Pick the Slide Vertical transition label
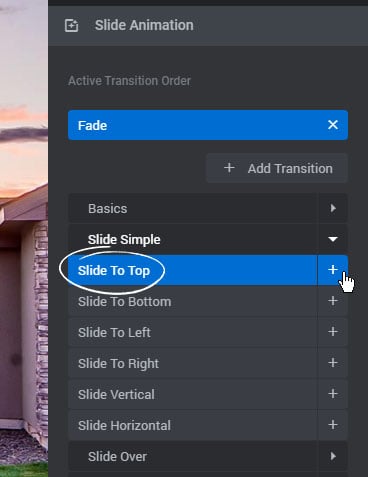 pyautogui.click(x=116, y=395)
